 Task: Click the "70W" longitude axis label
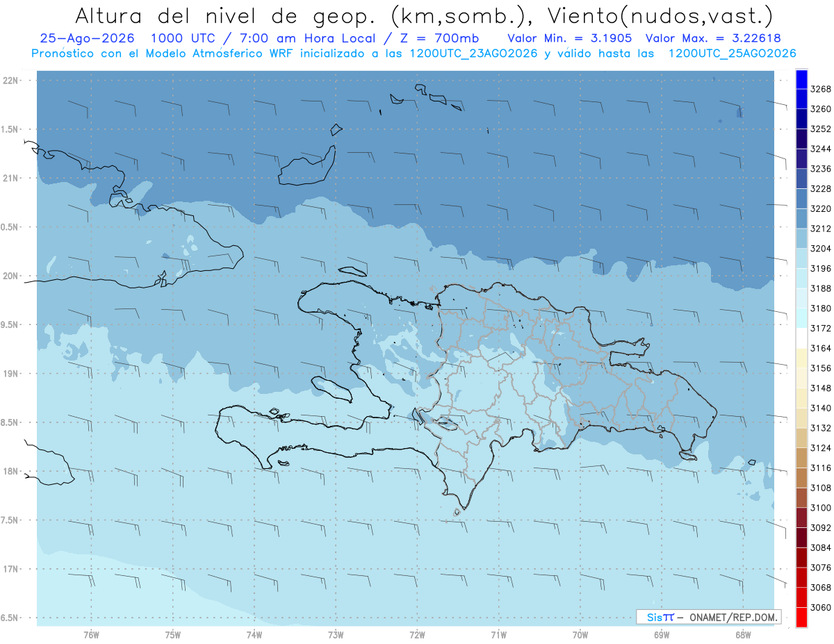[x=580, y=635]
